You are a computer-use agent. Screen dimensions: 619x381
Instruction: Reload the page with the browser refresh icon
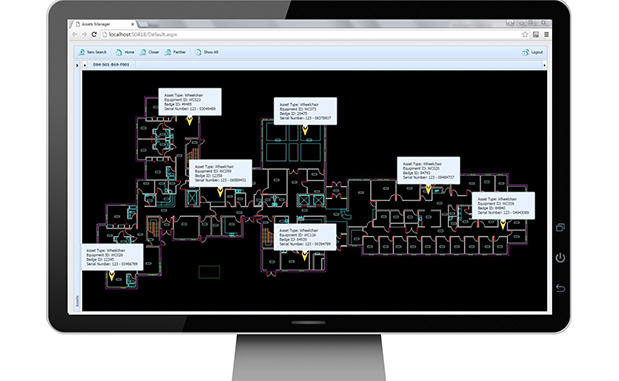coord(94,35)
